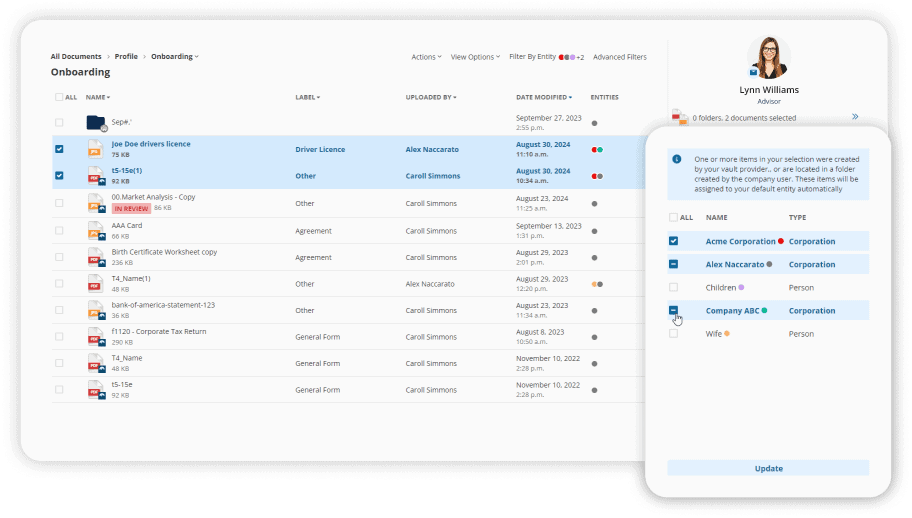Select the Sep#.' folder checkbox
The height and width of the screenshot is (518, 912).
[x=59, y=123]
